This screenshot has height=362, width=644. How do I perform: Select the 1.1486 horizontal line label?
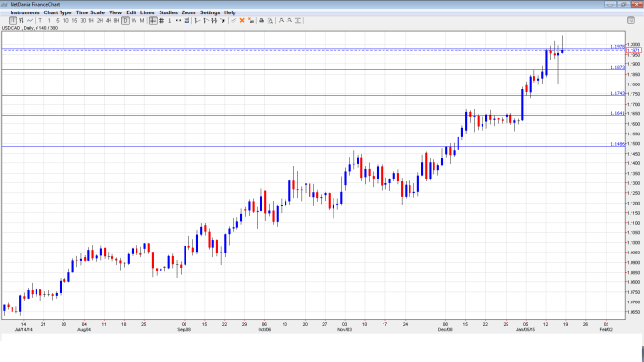coord(617,144)
